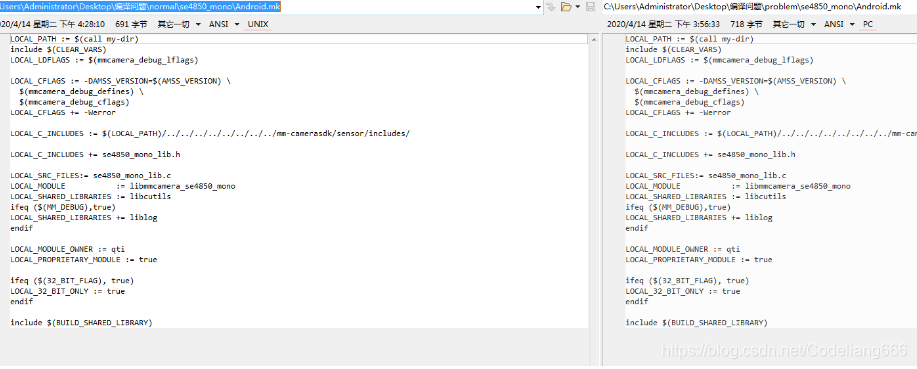Click right pane LOCAL_C_INCLUDES := line
Image resolution: width=917 pixels, height=369 pixels.
771,133
